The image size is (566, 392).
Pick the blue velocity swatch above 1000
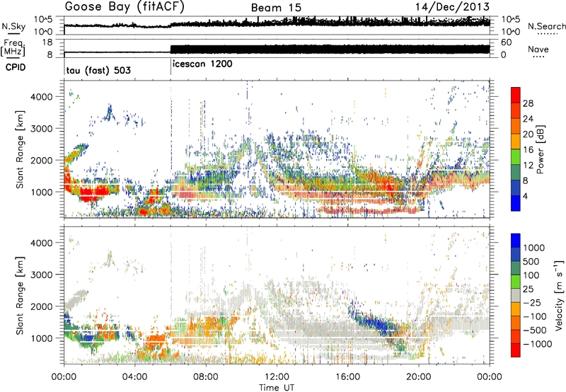click(516, 241)
